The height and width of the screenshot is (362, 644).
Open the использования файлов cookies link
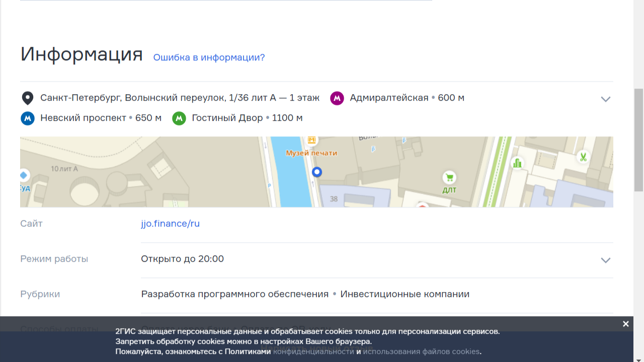pos(421,351)
